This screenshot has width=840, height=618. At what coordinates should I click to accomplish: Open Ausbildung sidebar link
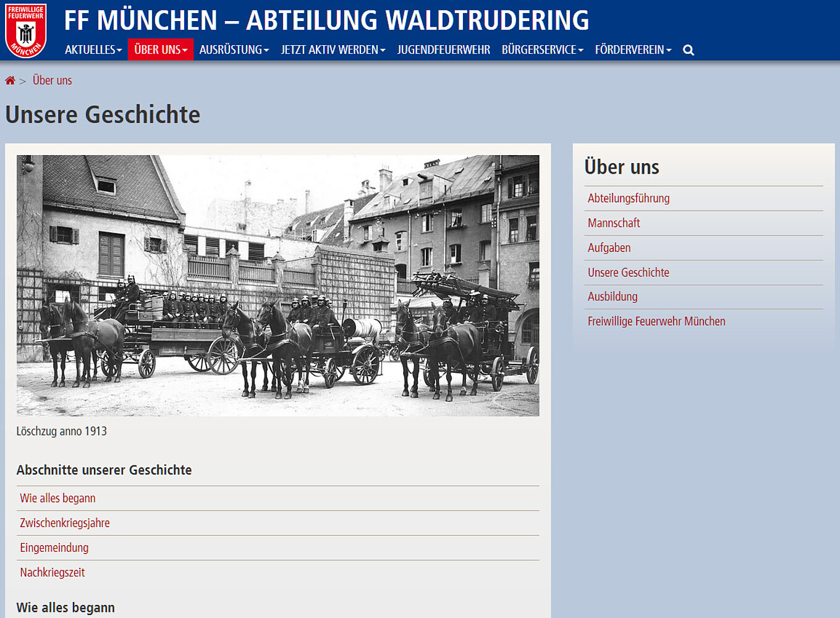tap(612, 297)
